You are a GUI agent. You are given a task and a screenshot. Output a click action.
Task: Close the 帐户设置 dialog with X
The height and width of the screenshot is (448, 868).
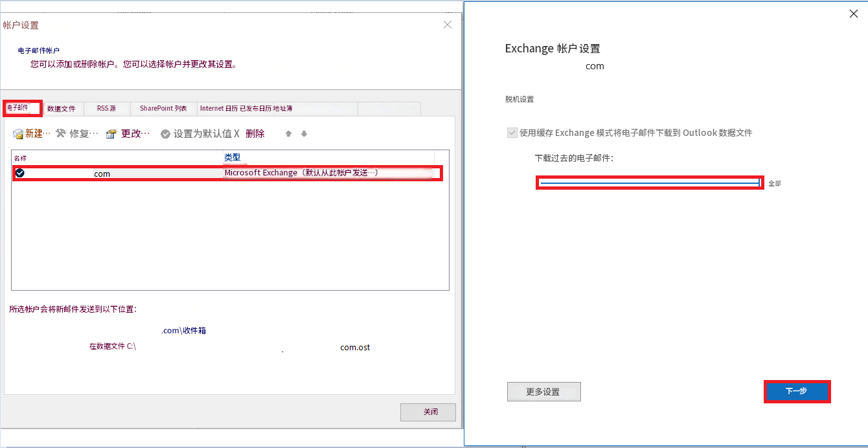(x=448, y=25)
